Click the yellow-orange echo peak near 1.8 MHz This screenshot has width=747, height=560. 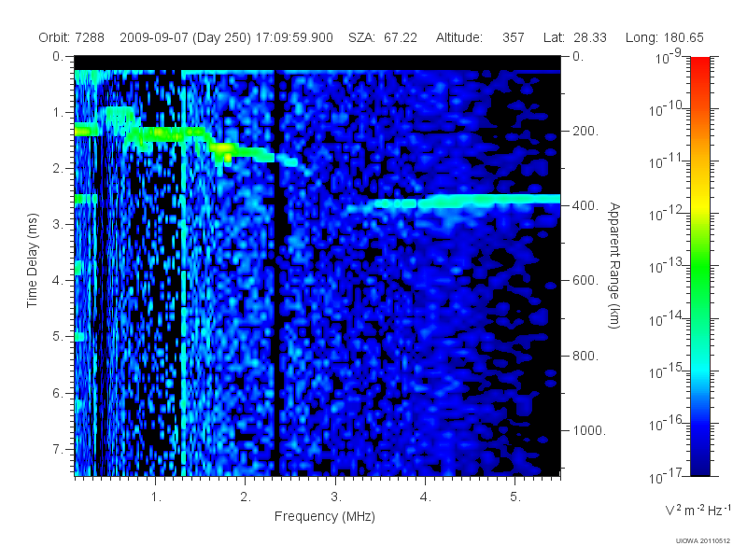224,150
